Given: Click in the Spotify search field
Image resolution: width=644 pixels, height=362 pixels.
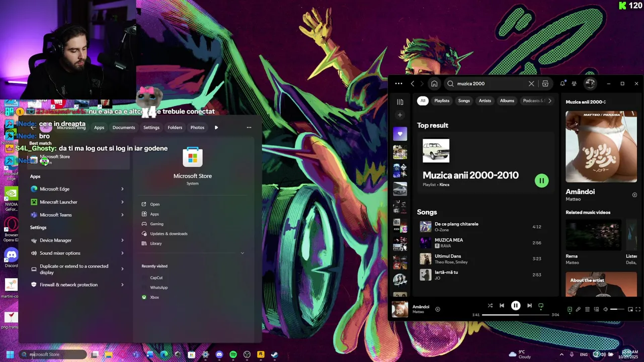Looking at the screenshot, I should [491, 83].
